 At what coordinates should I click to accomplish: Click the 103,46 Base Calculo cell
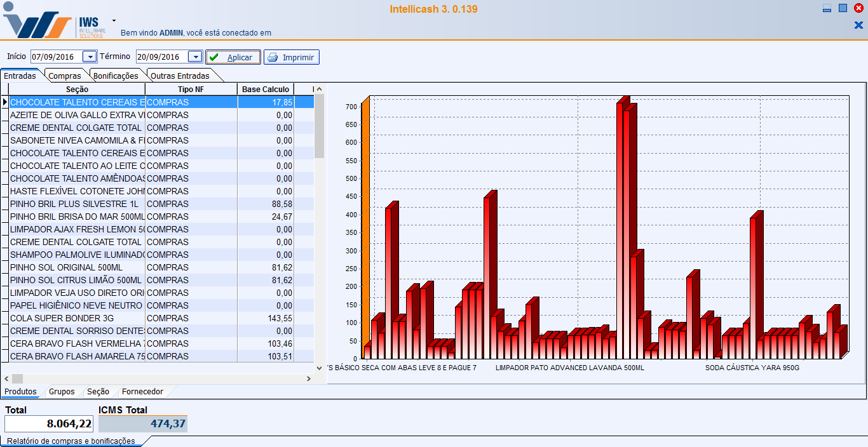click(266, 344)
